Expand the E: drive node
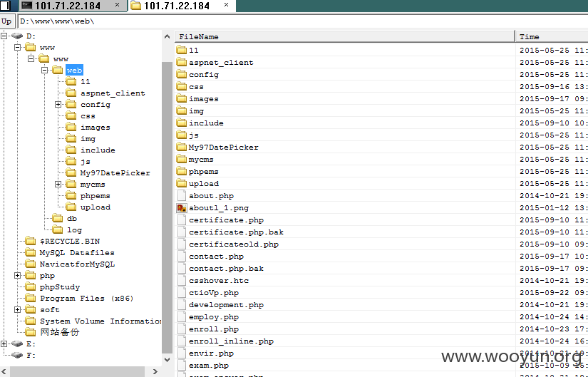 (4, 344)
